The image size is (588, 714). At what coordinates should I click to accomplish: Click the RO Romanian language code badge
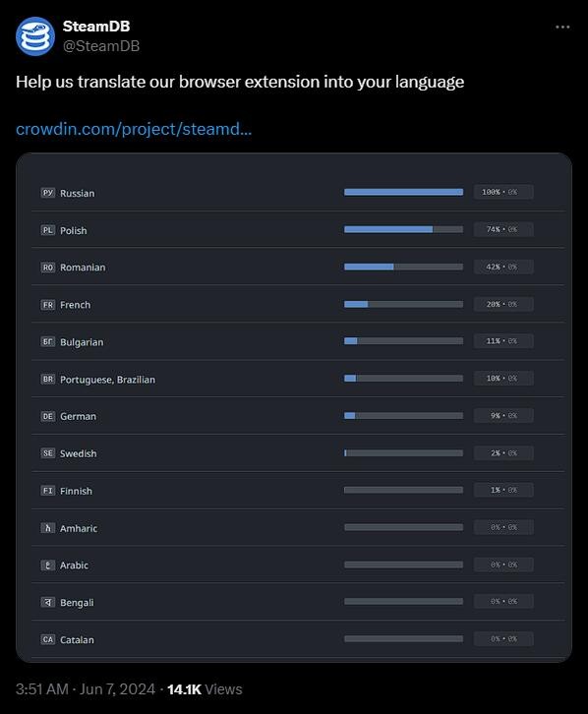tap(48, 268)
